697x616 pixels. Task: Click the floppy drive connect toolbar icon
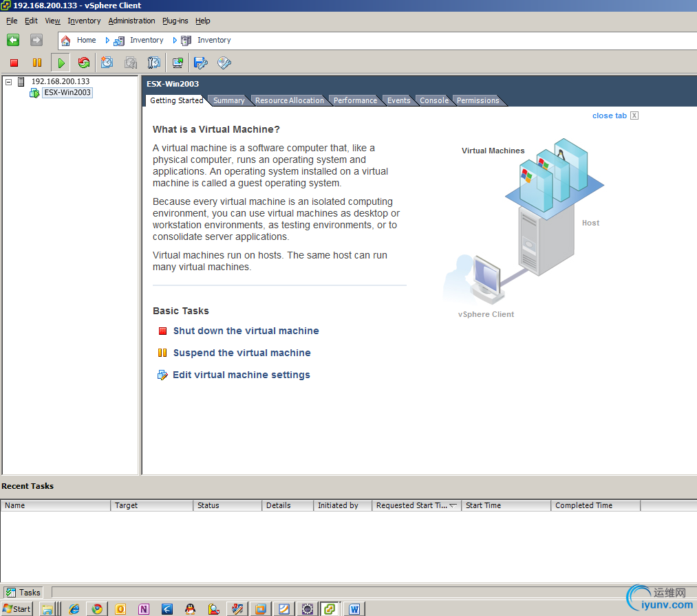201,63
